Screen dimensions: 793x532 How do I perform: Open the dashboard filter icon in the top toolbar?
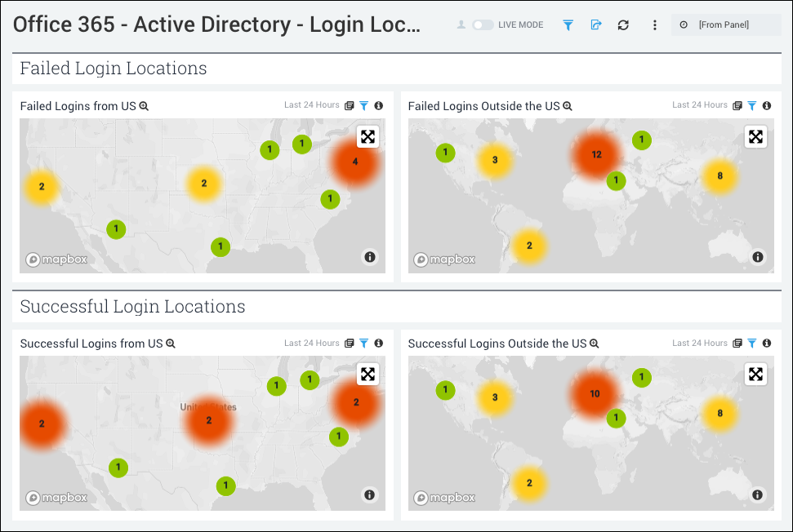568,24
